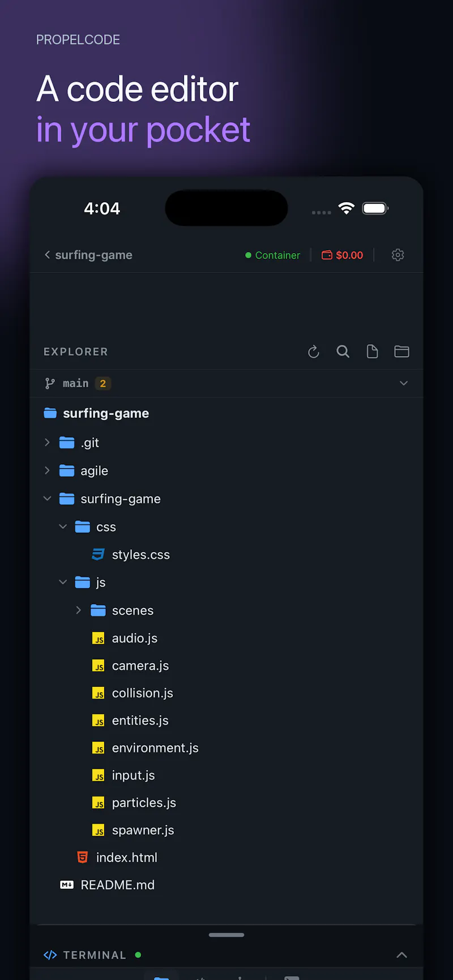Image resolution: width=453 pixels, height=980 pixels.
Task: Expand the .git folder chevron
Action: [47, 442]
